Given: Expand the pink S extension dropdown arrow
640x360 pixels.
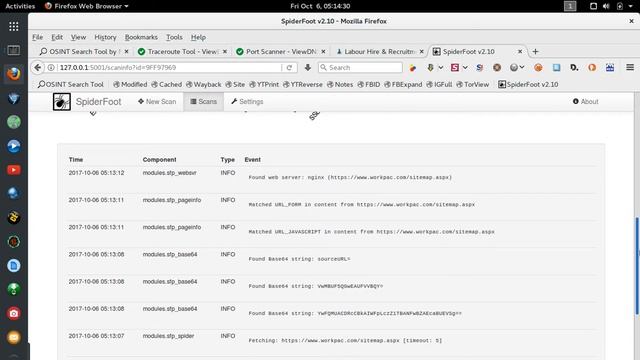Looking at the screenshot, I should click(x=465, y=67).
